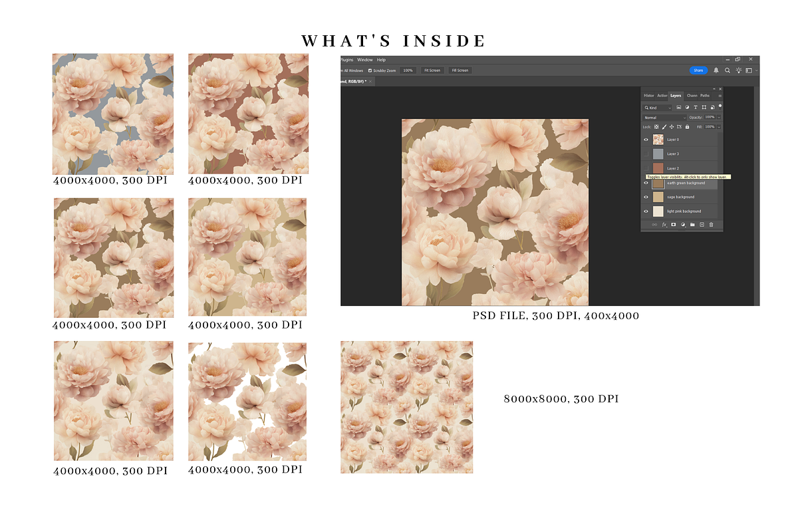
Task: Hide the sage background layer
Action: [x=646, y=197]
